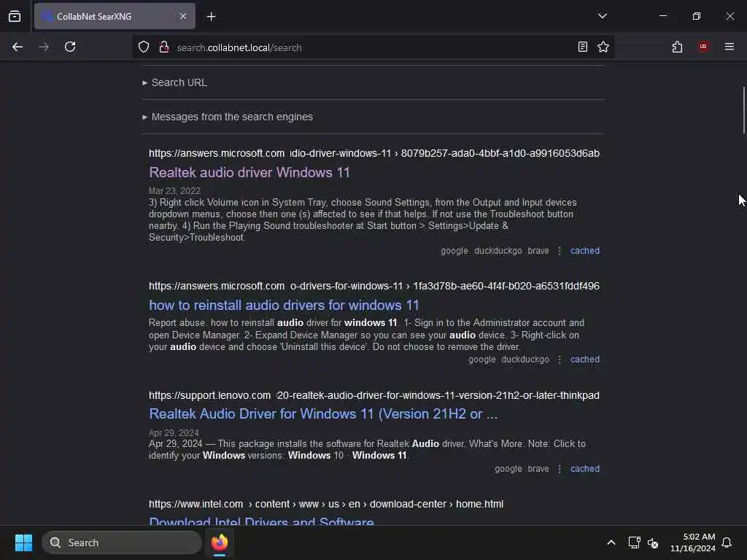Click the taskbar Search box

(x=122, y=542)
